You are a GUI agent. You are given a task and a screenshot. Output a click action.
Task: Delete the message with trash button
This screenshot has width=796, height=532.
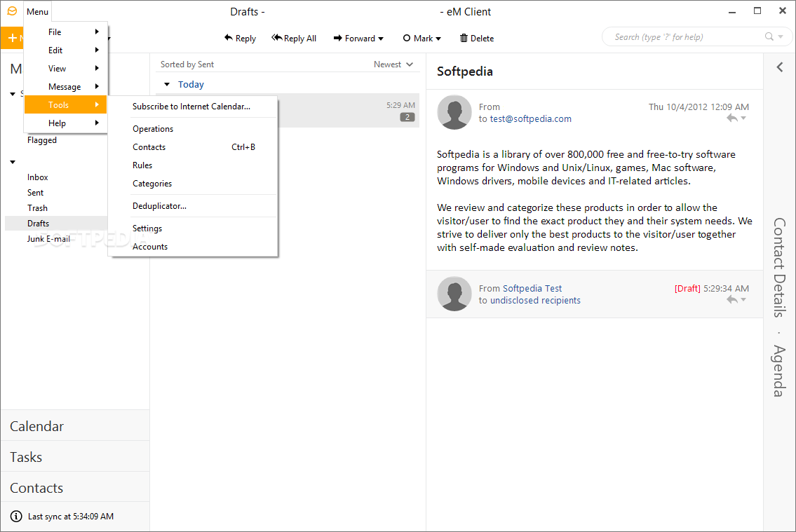coord(477,38)
